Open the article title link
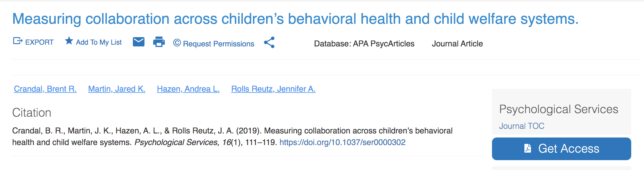This screenshot has height=170, width=644. click(x=295, y=19)
